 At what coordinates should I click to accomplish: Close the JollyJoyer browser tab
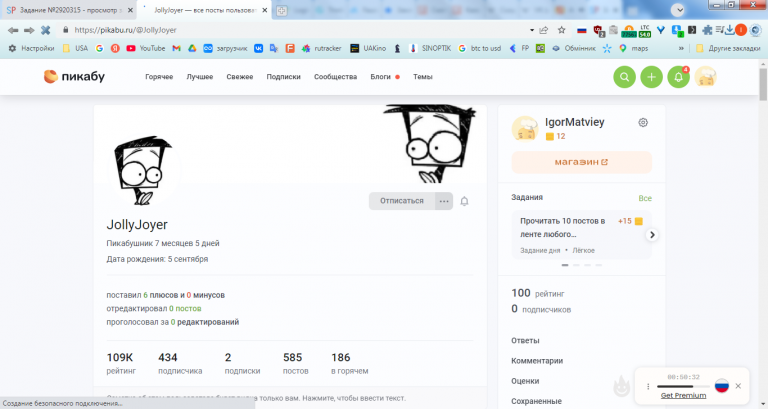264,10
